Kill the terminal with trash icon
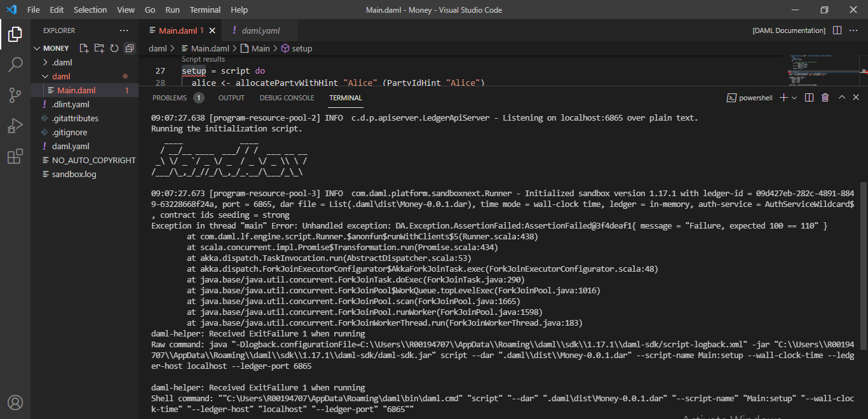Image resolution: width=868 pixels, height=419 pixels. (825, 98)
